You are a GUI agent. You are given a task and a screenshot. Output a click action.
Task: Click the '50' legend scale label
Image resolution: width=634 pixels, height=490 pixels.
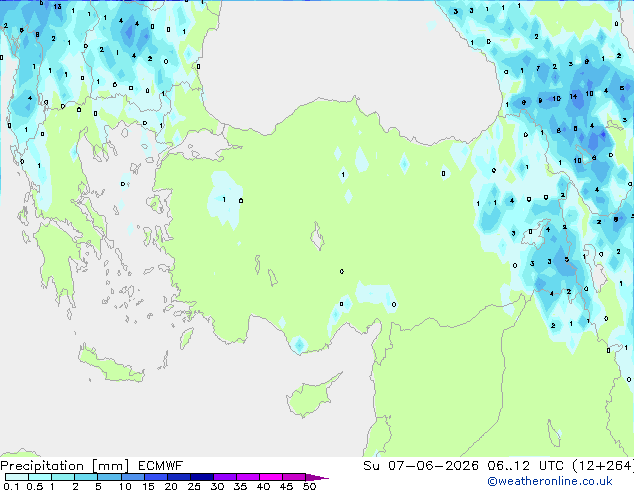coord(309,486)
